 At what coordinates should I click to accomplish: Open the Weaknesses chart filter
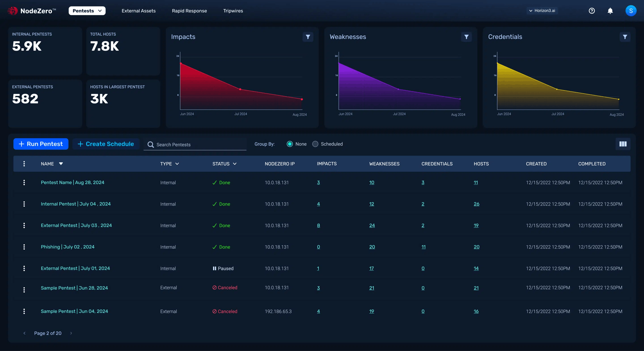pos(466,37)
